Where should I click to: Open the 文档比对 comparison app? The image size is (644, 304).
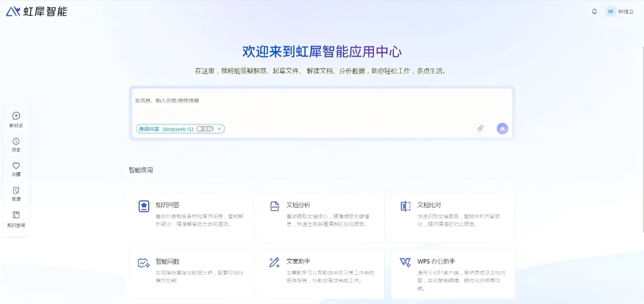[453, 217]
